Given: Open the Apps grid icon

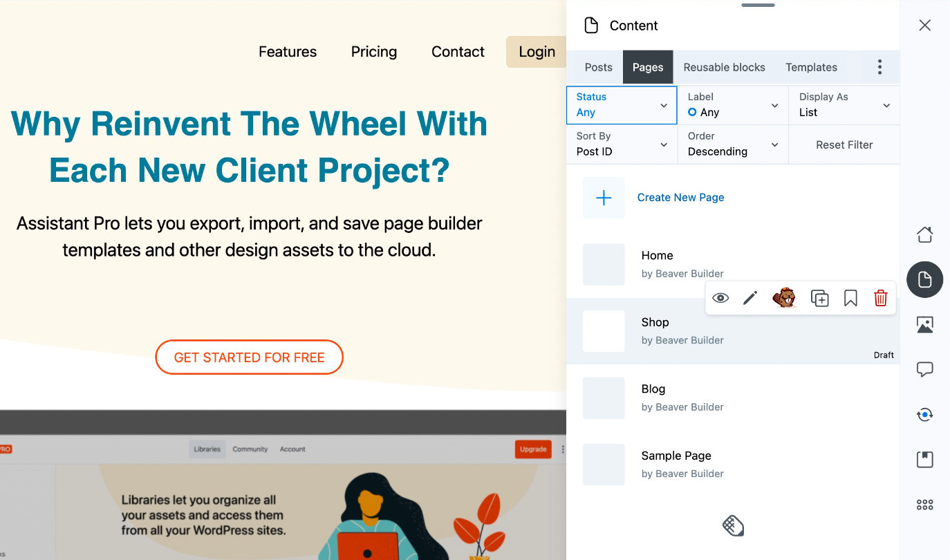Looking at the screenshot, I should point(924,504).
